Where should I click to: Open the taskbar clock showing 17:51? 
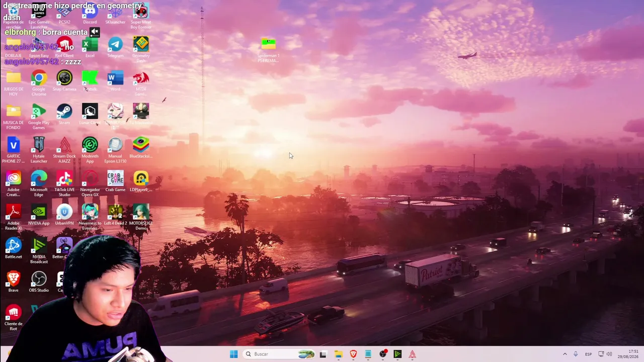pos(628,354)
